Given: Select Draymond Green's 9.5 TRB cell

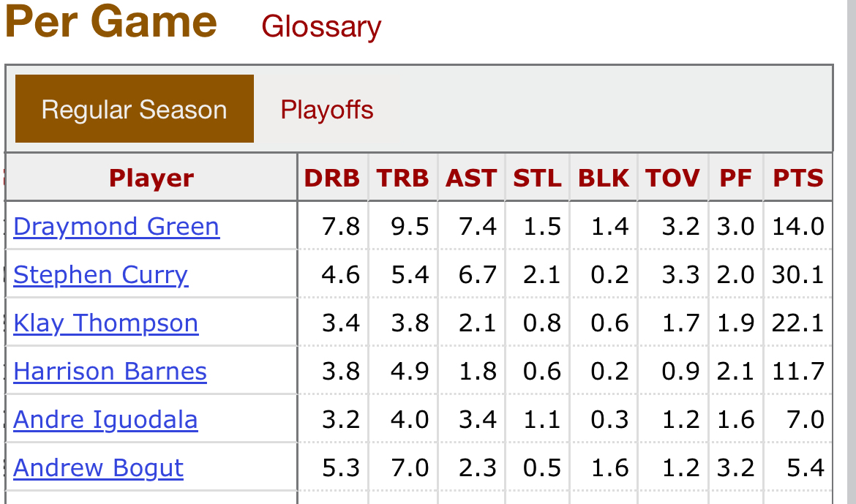Looking at the screenshot, I should pos(402,226).
